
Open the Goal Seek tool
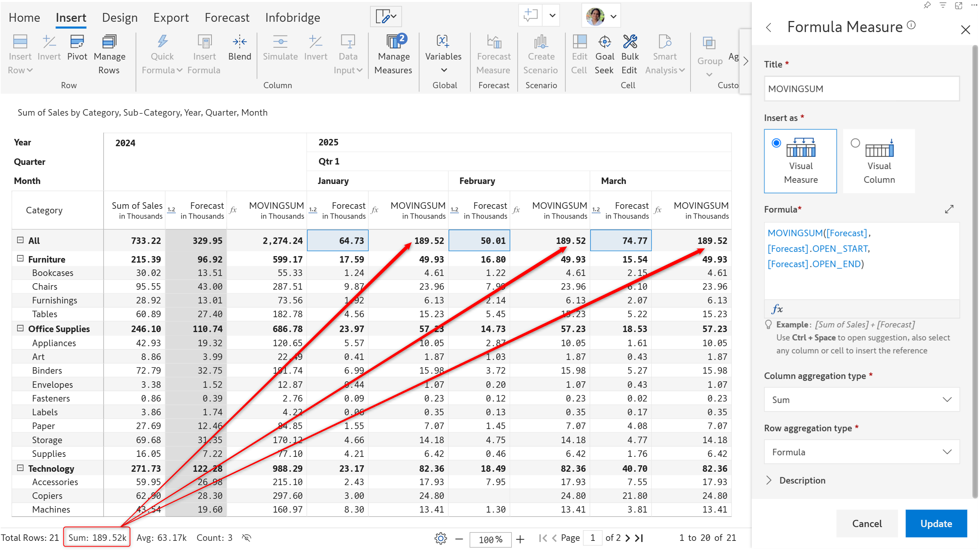coord(604,42)
